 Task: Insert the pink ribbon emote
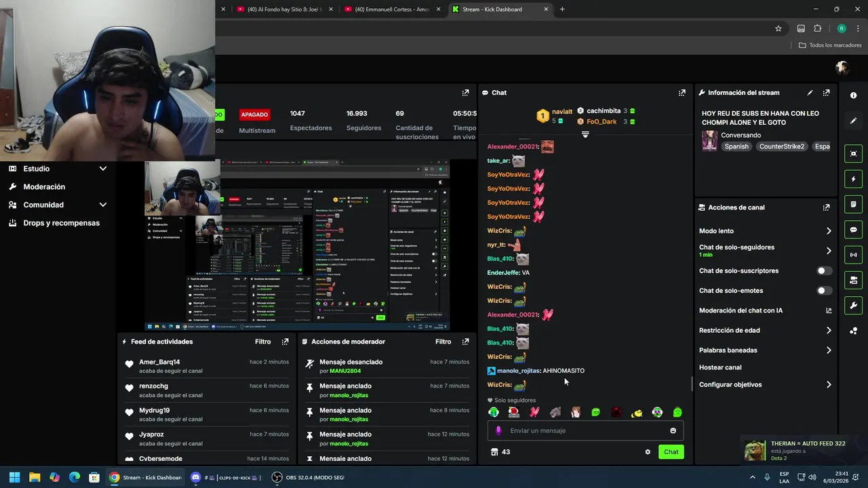pyautogui.click(x=534, y=413)
